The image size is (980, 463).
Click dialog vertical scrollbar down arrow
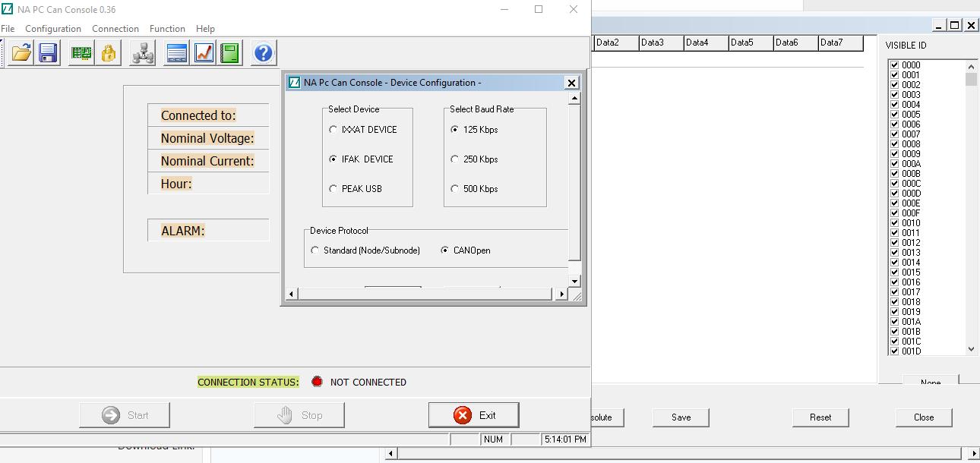574,282
